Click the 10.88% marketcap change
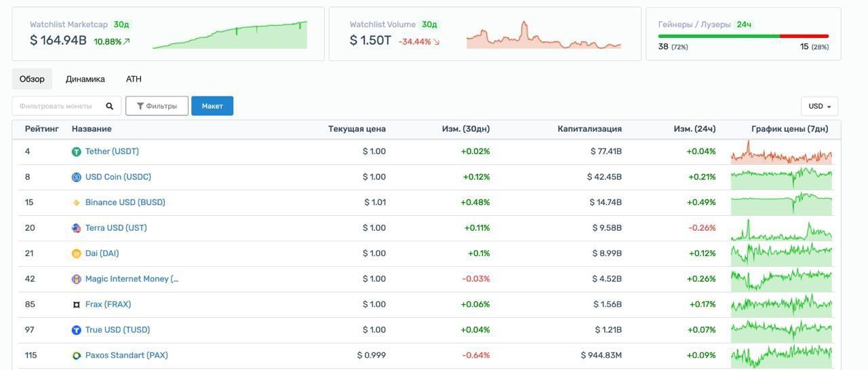Image resolution: width=868 pixels, height=370 pixels. coord(112,41)
